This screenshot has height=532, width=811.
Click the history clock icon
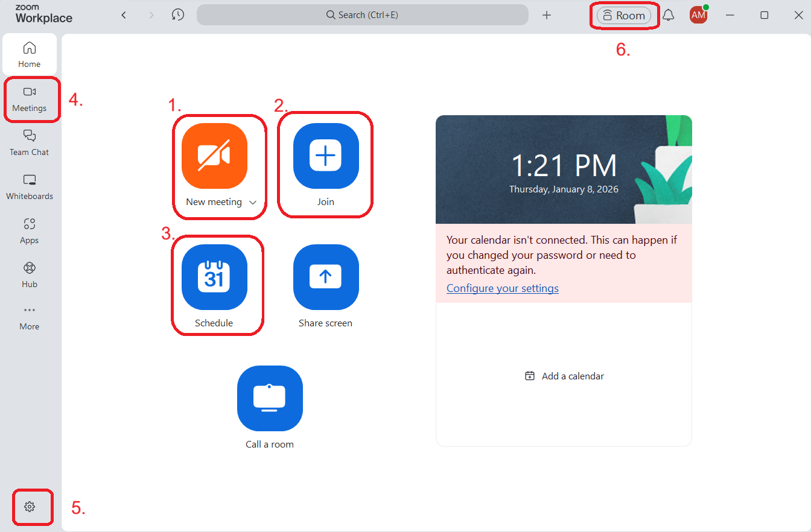[177, 15]
